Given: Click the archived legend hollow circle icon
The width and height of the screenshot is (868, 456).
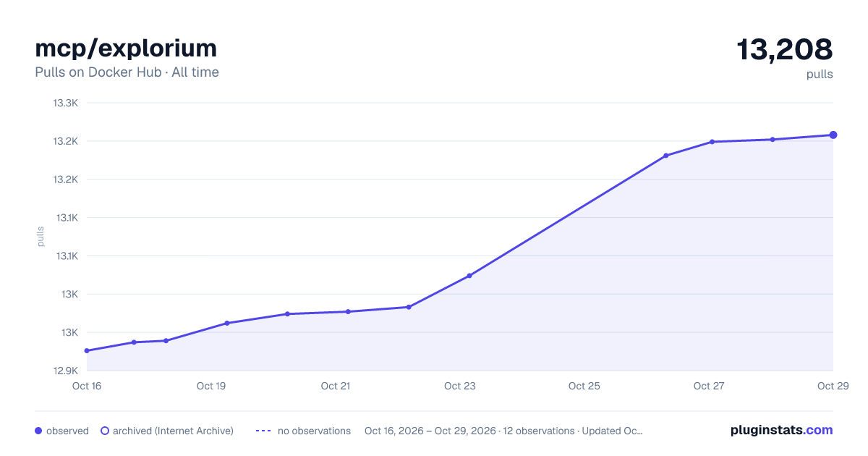Looking at the screenshot, I should click(x=105, y=431).
